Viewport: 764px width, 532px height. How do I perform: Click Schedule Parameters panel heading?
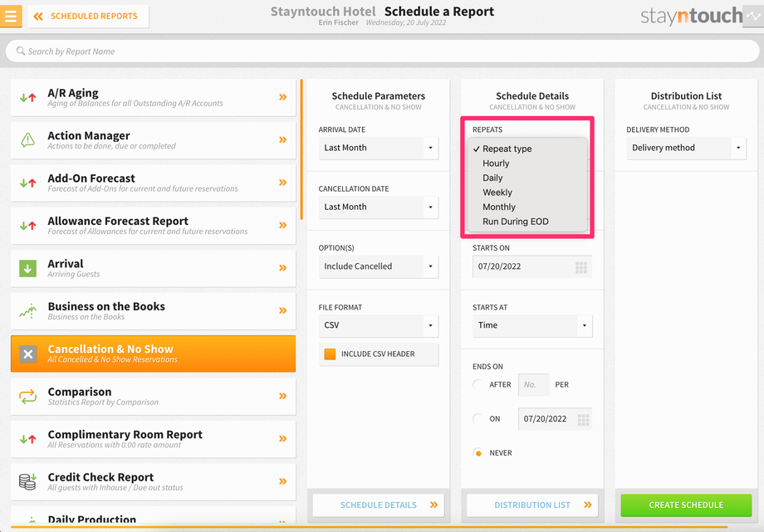[x=379, y=96]
